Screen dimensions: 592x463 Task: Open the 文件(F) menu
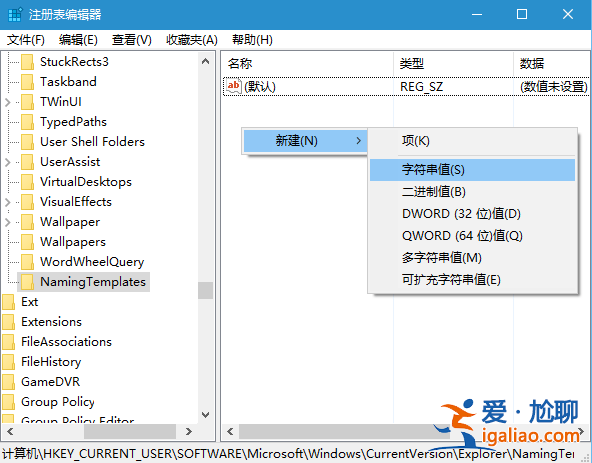(26, 40)
